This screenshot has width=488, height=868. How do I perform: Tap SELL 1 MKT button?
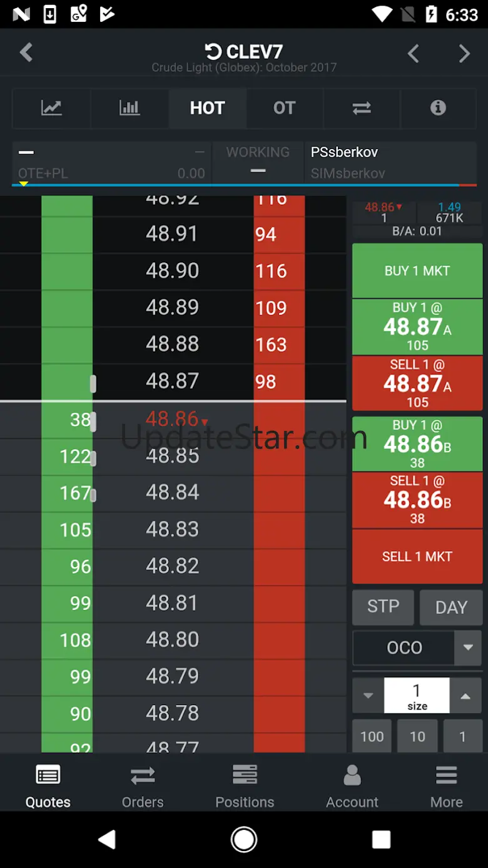417,556
